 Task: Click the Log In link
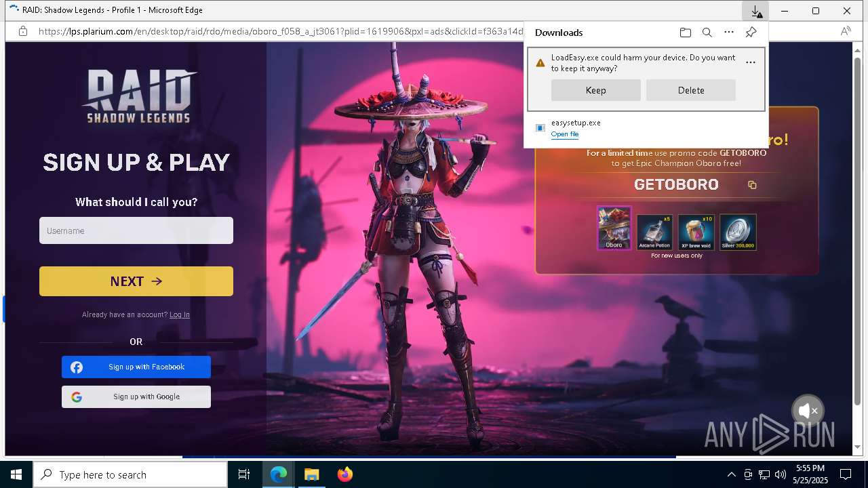(x=180, y=314)
